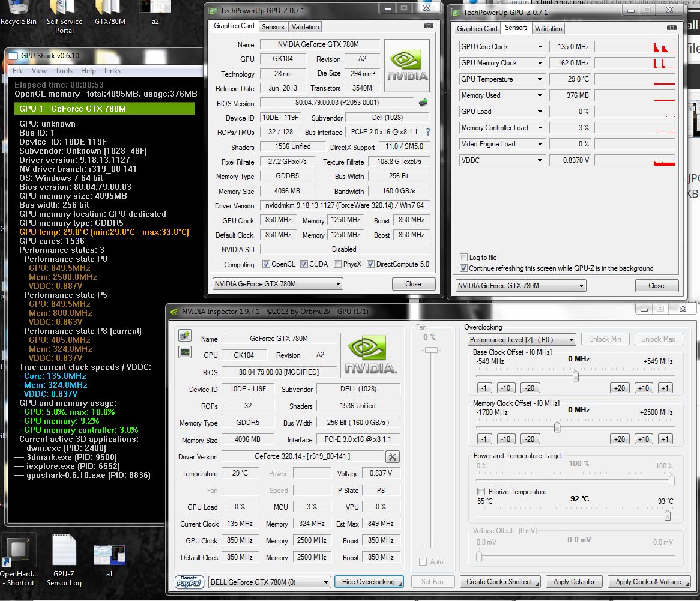Toggle the CUDA checkbox
The height and width of the screenshot is (601, 700).
click(x=304, y=264)
